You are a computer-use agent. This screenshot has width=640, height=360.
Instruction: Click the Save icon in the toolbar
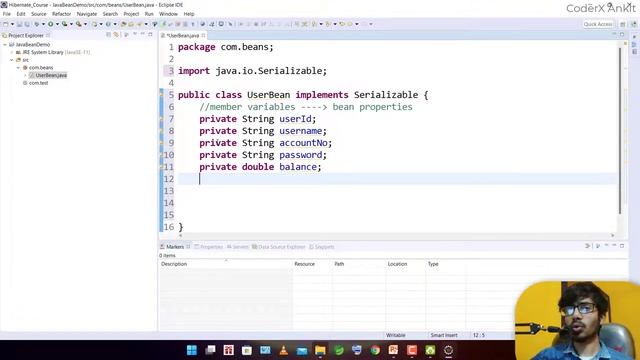19,24
